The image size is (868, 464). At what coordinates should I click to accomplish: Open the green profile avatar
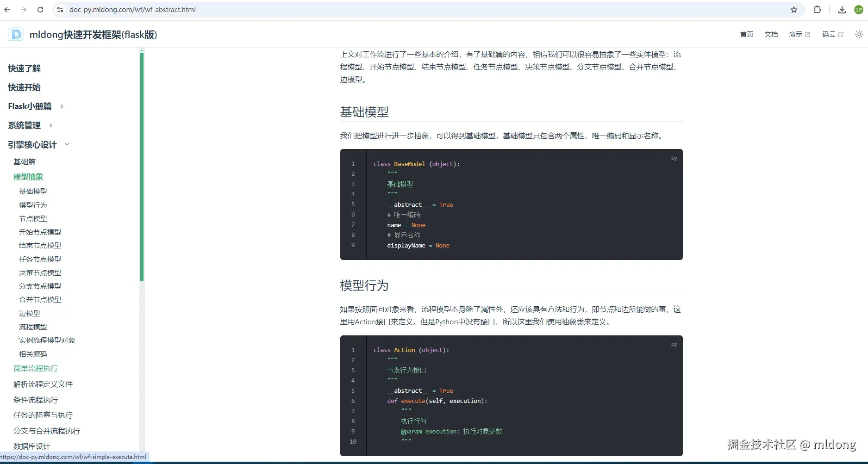coord(859,10)
